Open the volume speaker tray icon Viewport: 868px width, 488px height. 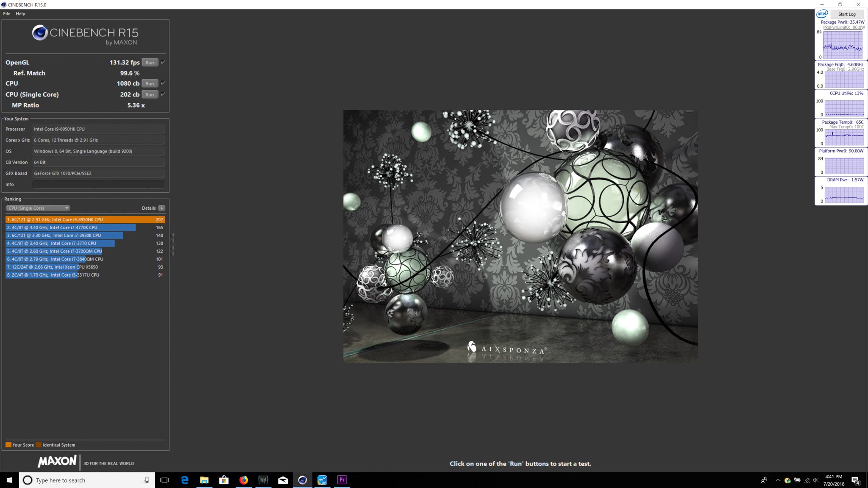pos(816,480)
